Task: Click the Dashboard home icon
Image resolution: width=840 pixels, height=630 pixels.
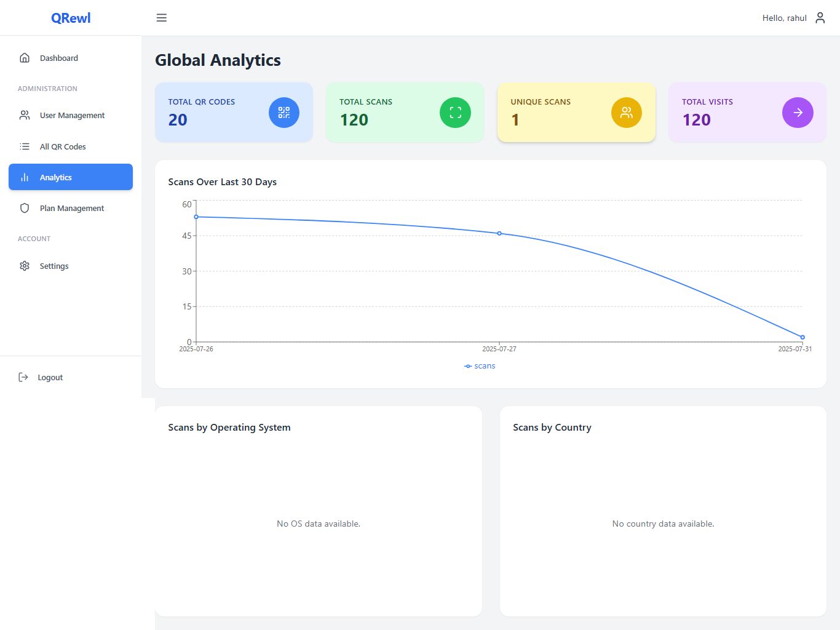Action: pyautogui.click(x=25, y=58)
